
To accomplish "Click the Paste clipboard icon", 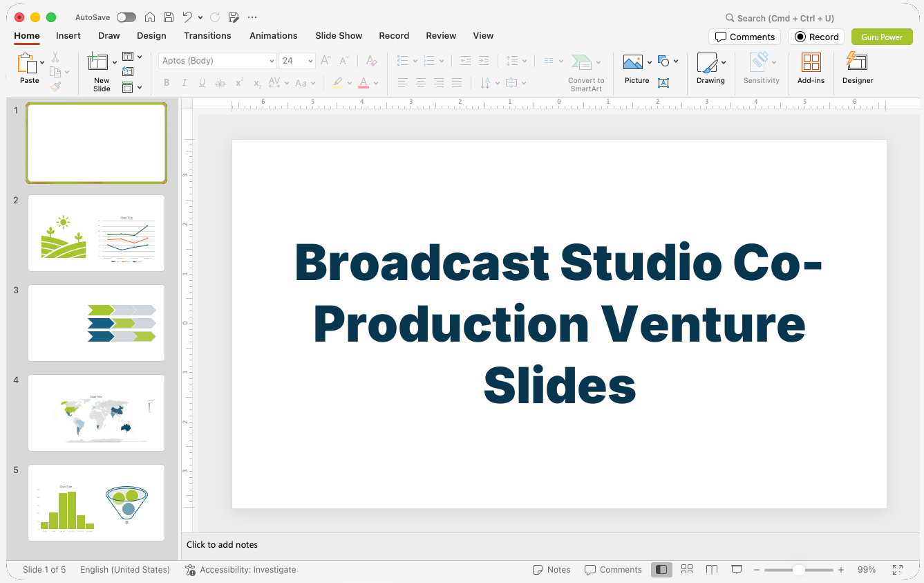I will [28, 63].
